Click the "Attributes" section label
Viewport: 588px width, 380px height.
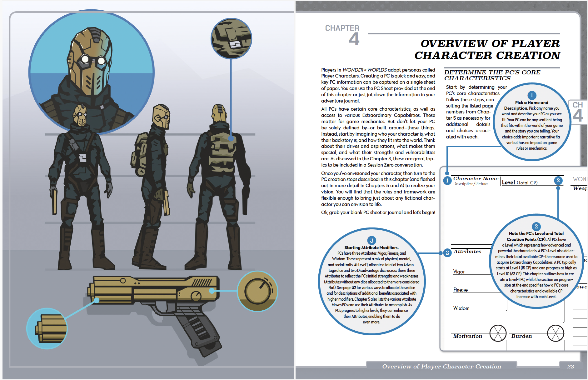[x=467, y=252]
